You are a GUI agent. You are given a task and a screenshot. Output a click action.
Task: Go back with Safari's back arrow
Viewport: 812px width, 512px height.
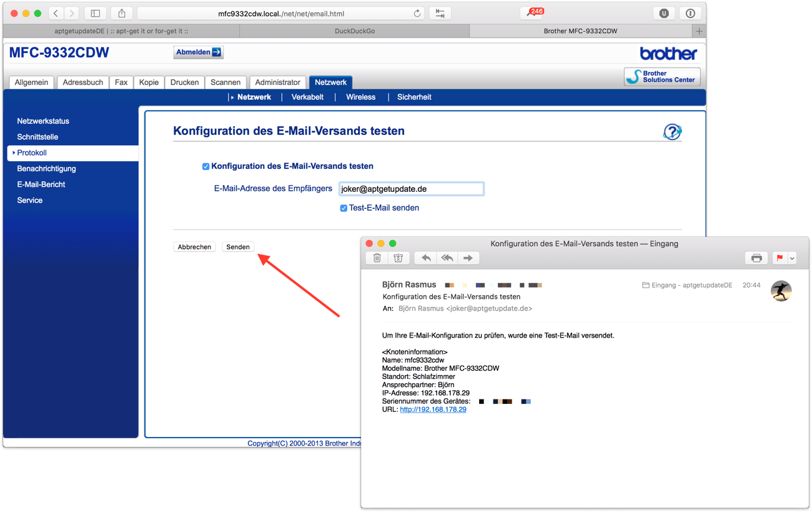point(56,13)
